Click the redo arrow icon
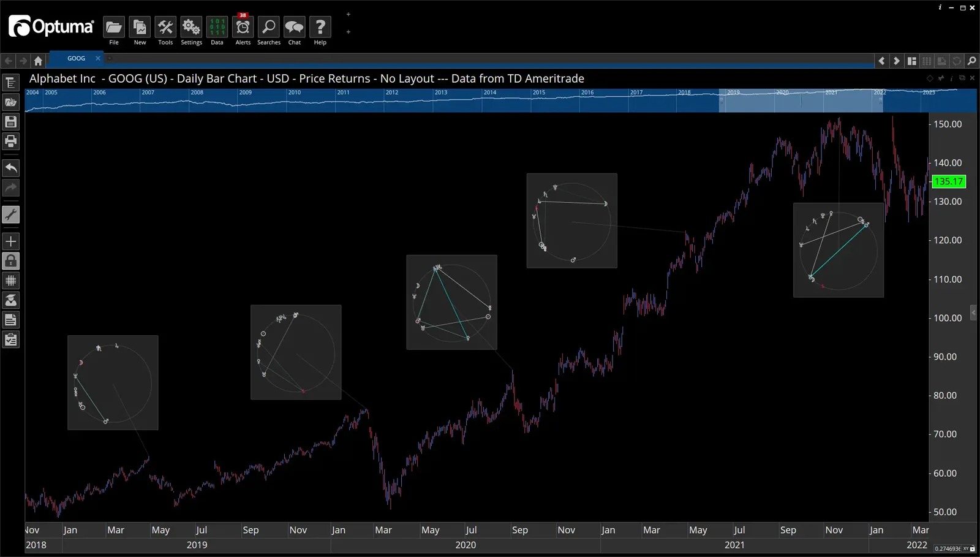980x557 pixels. coord(10,188)
